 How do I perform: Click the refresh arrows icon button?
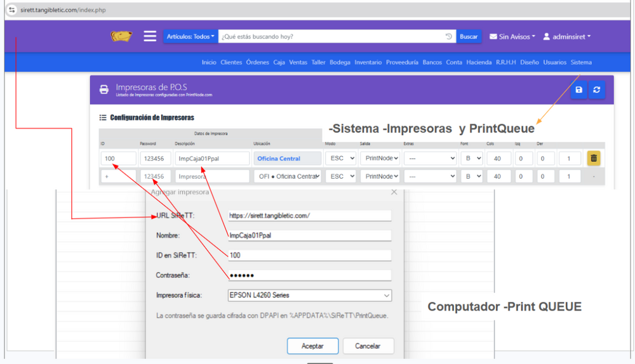point(596,90)
